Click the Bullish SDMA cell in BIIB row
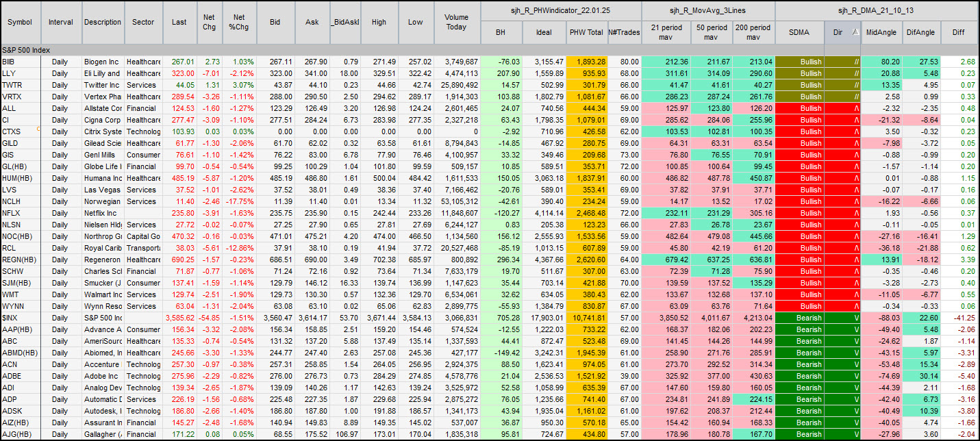 click(799, 62)
